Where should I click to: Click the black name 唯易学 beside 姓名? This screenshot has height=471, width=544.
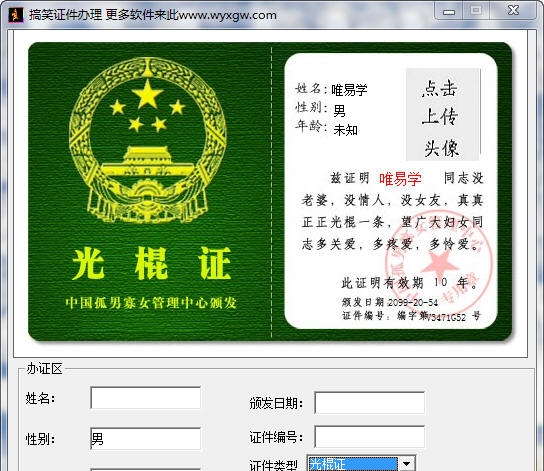pyautogui.click(x=349, y=90)
